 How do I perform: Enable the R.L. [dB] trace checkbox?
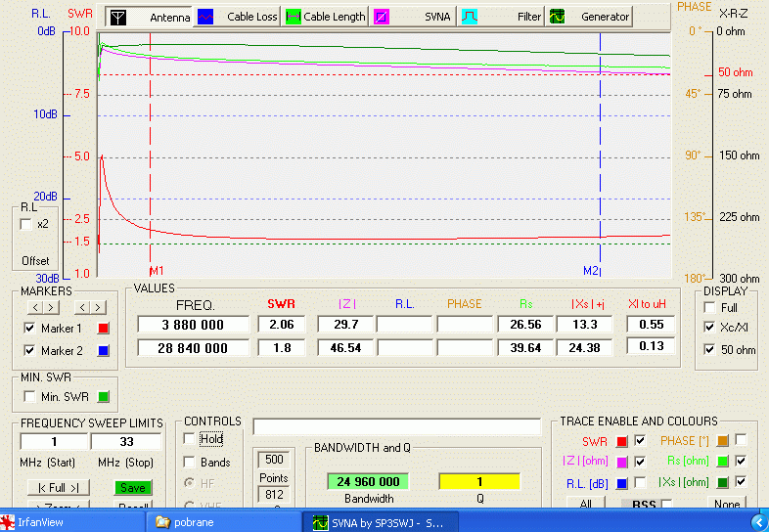tap(640, 482)
